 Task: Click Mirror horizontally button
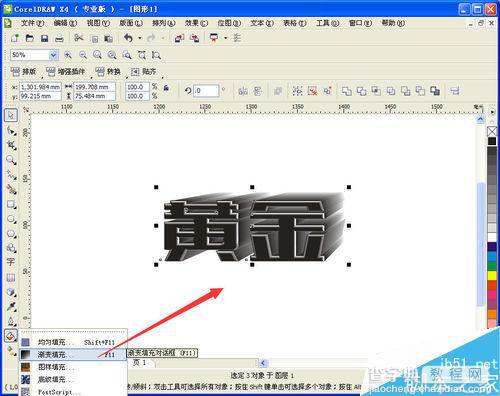click(243, 91)
